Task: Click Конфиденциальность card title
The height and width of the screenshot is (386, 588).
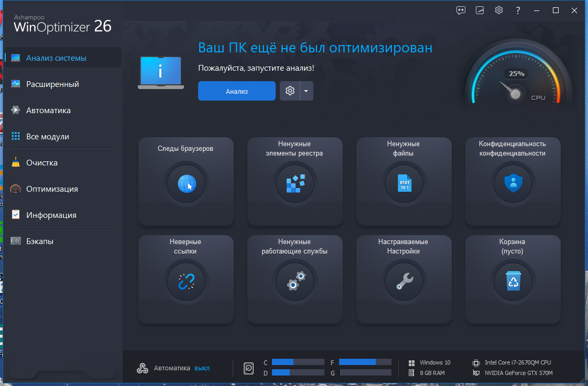Action: tap(512, 148)
